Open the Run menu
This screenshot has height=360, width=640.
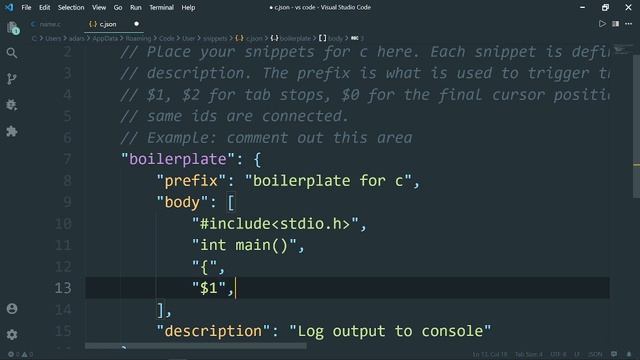point(136,7)
